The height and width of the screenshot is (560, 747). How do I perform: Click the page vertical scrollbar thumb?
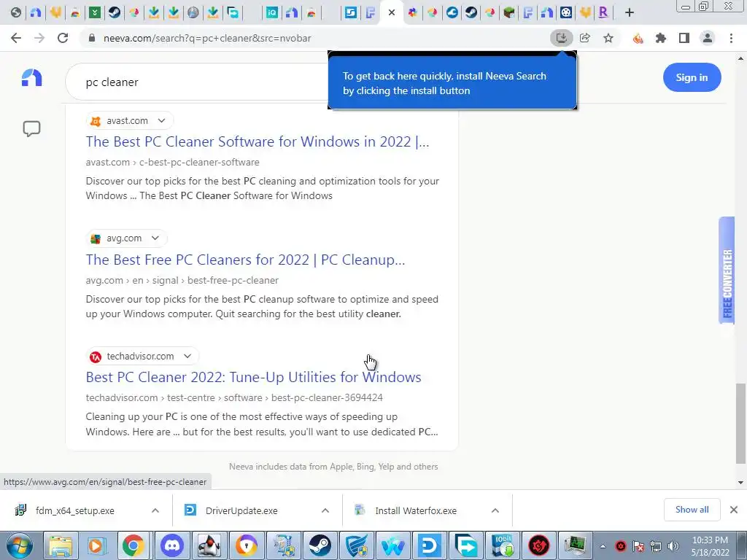pos(740,423)
